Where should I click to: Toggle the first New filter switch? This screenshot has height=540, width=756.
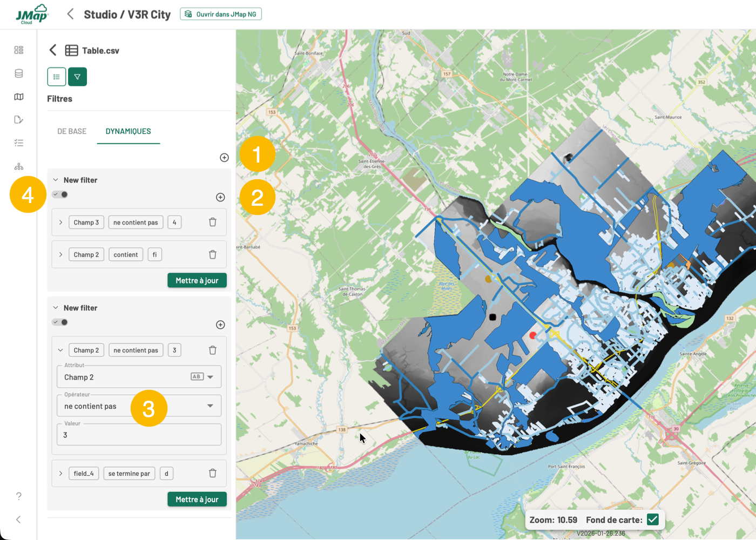60,194
